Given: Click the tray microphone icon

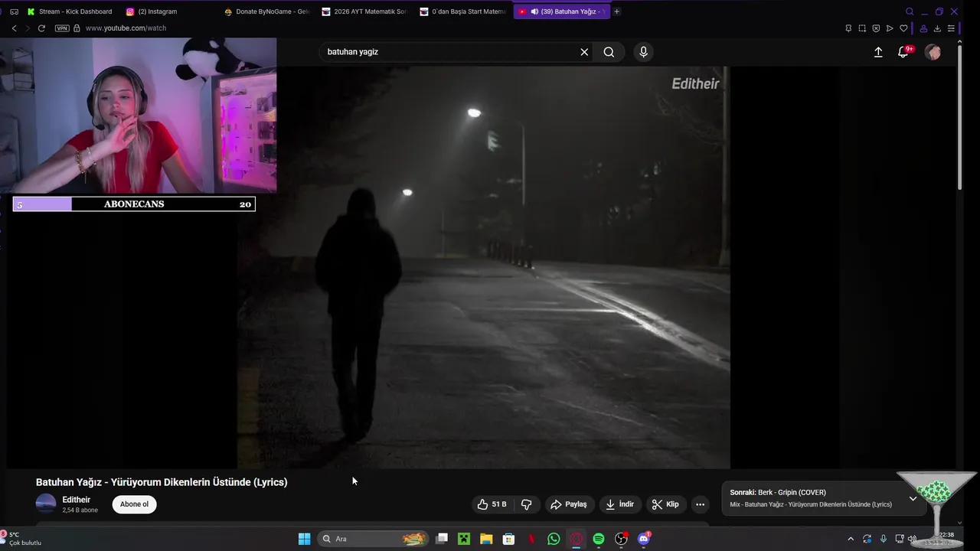Looking at the screenshot, I should 884,539.
